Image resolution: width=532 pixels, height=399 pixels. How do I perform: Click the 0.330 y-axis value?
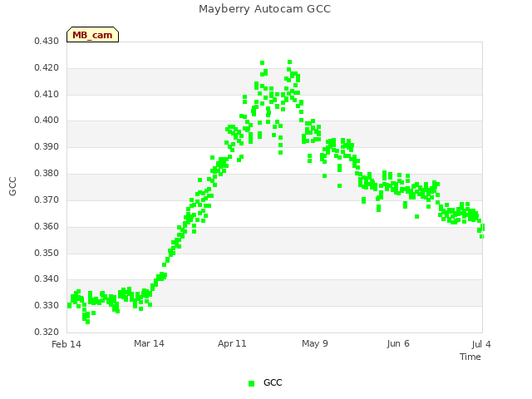[47, 305]
